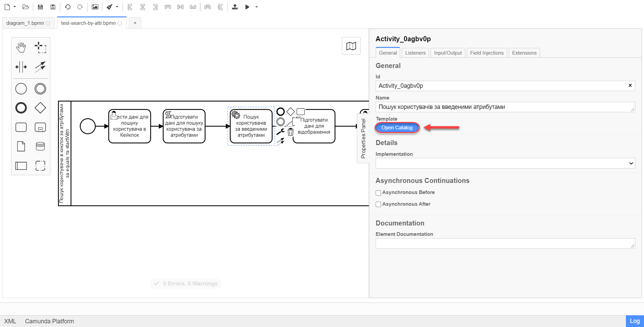Click the undo arrow in toolbar
Screen dimensions: 644x327
[x=68, y=7]
